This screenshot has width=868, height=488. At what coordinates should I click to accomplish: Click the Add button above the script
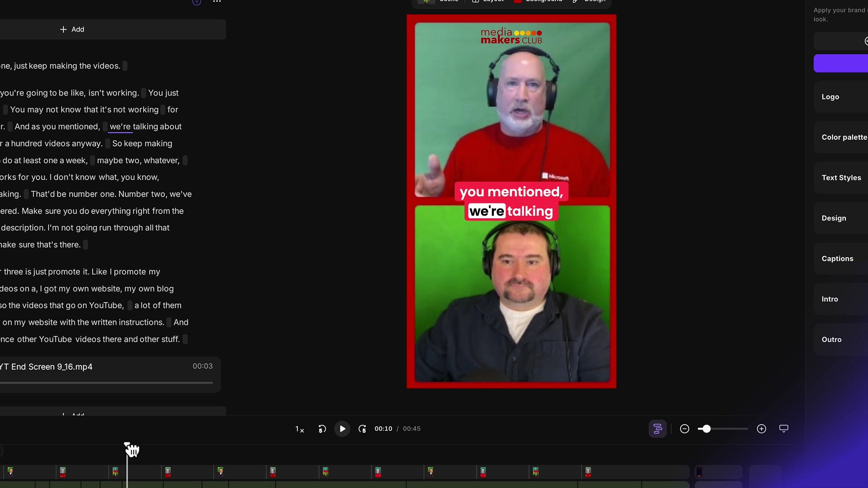[72, 29]
